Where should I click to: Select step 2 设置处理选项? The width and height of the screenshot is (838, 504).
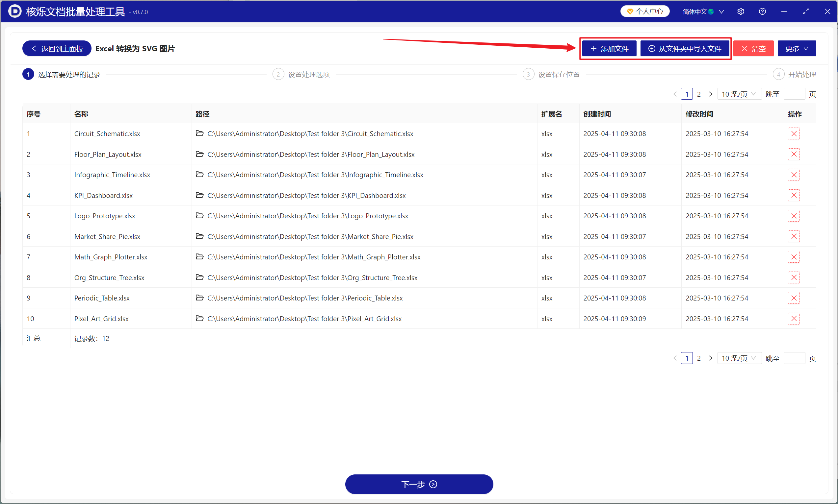[x=301, y=74]
